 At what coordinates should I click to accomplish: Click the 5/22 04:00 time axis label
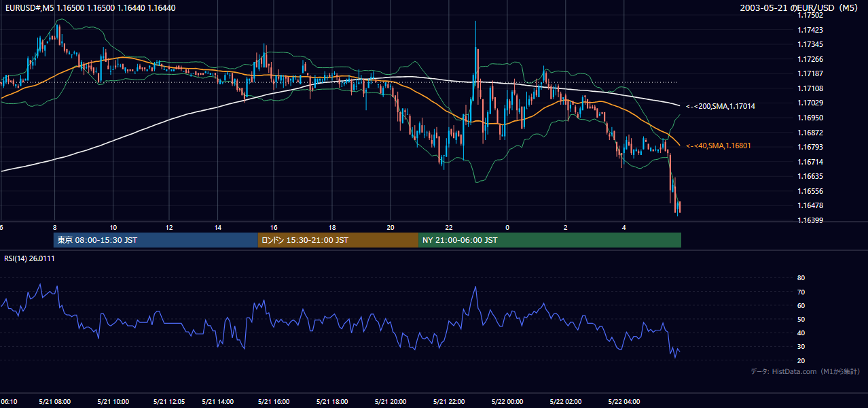[x=624, y=402]
